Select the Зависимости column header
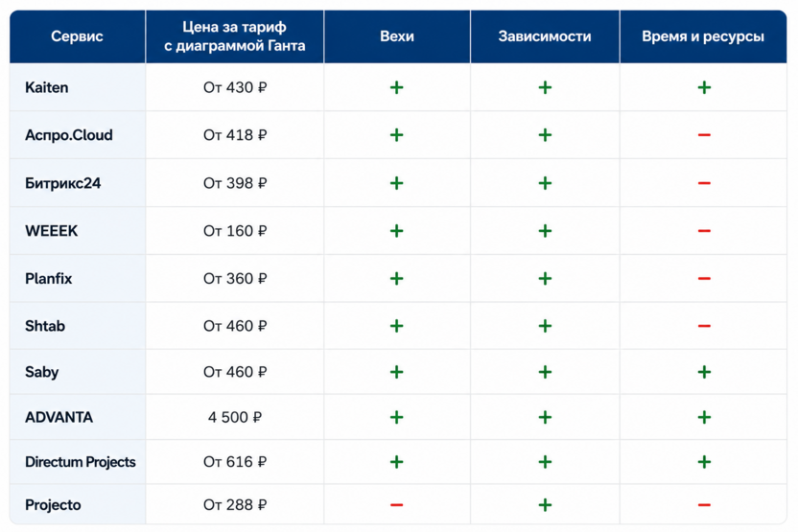 [x=545, y=36]
